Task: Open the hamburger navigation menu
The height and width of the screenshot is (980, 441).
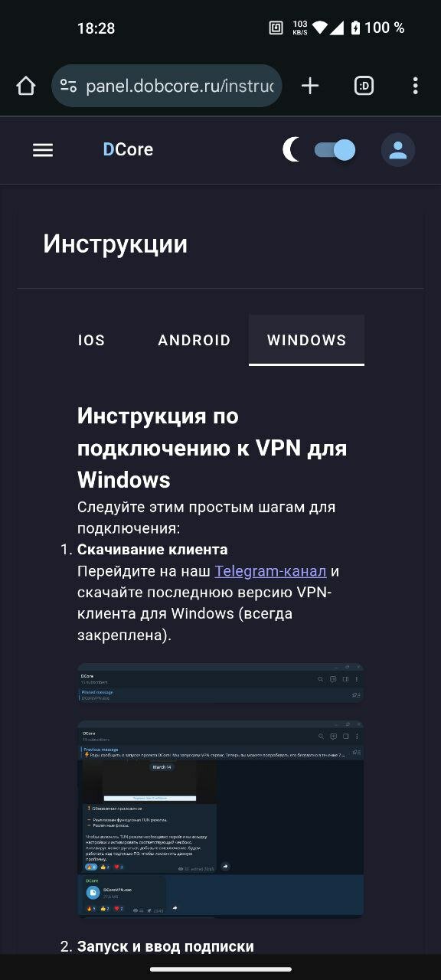Action: 43,150
